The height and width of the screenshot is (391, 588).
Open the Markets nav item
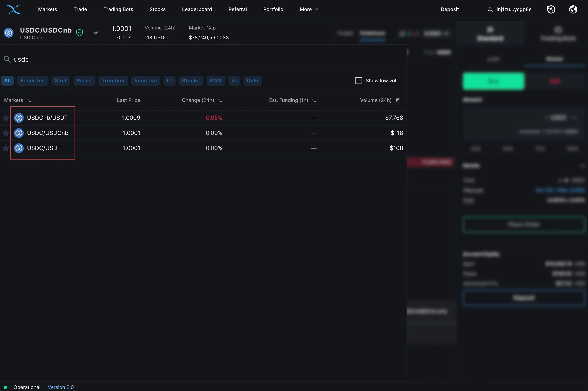[x=47, y=9]
